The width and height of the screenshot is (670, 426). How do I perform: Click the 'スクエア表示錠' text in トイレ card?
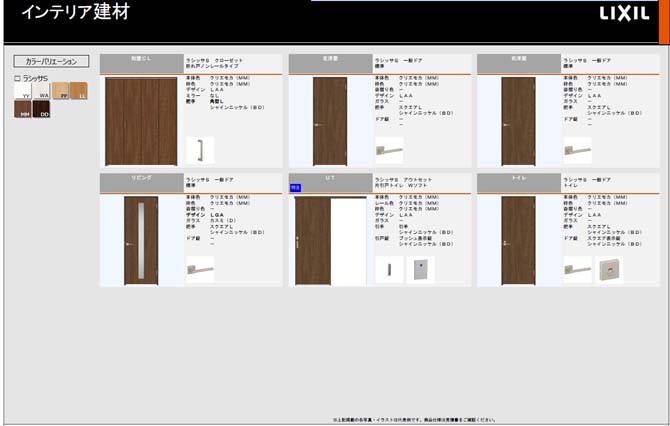[604, 238]
